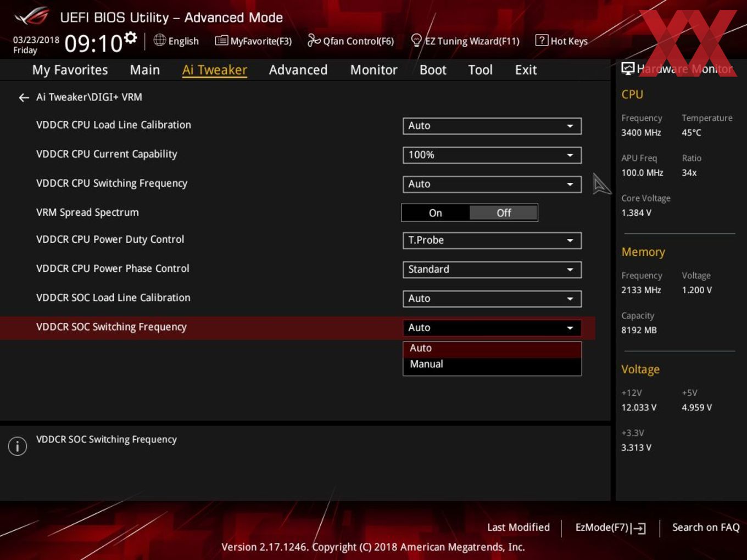747x560 pixels.
Task: Click the back arrow beside Ai Tweaker\DIGI+ VRM
Action: point(24,98)
